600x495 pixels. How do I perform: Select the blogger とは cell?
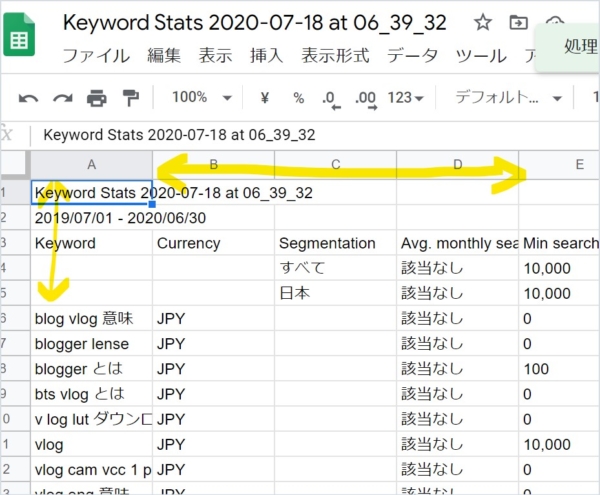pyautogui.click(x=91, y=369)
